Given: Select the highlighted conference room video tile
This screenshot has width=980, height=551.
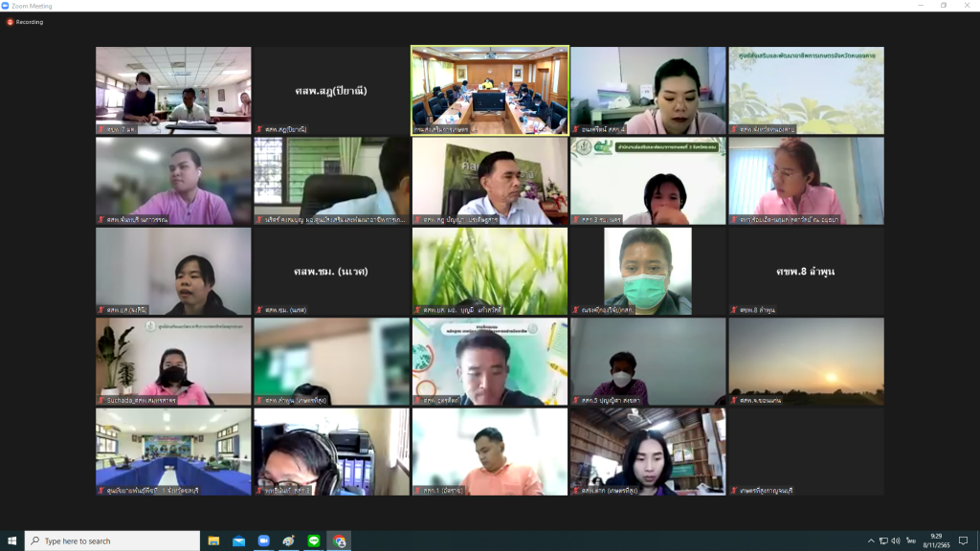Looking at the screenshot, I should tap(490, 90).
